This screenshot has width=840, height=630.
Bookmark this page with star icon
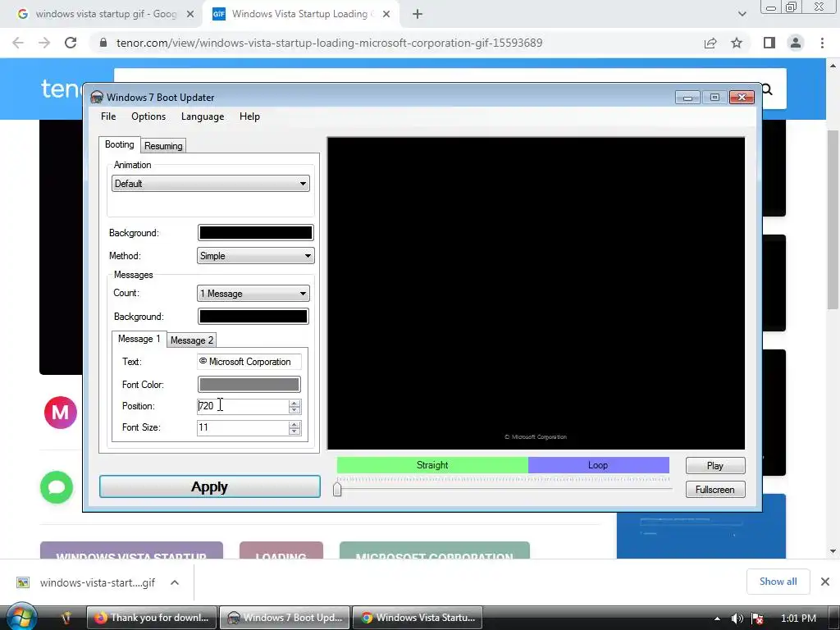[x=737, y=43]
